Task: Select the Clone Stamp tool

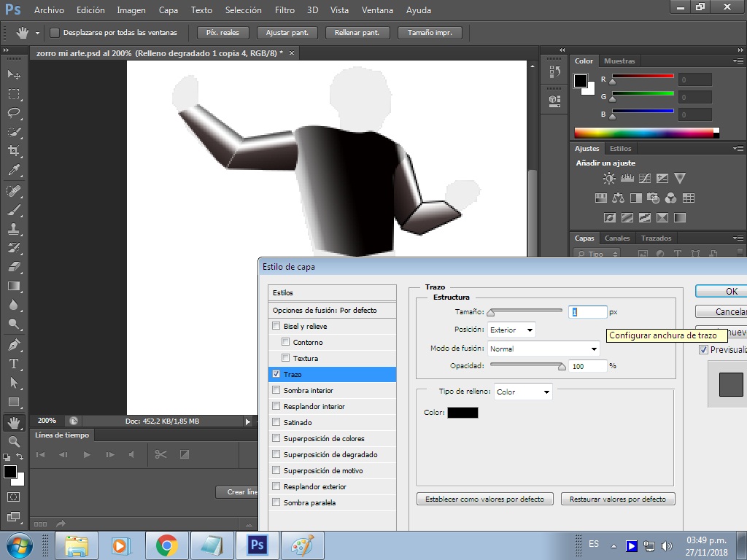Action: 14,229
